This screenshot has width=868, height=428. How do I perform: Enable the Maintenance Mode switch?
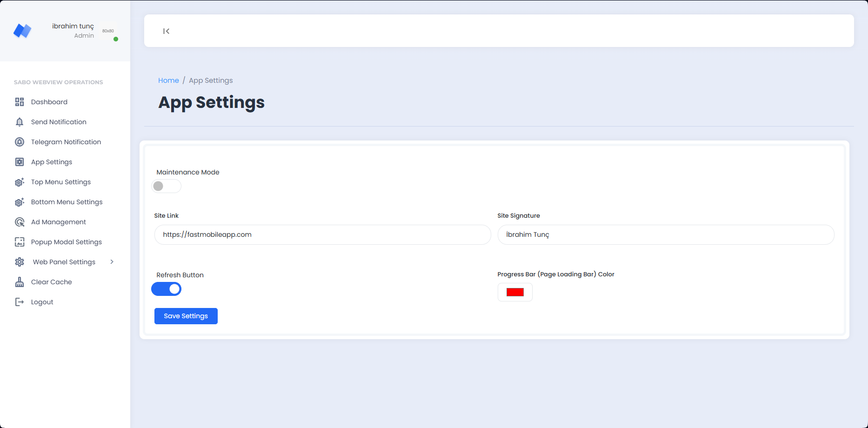point(166,186)
